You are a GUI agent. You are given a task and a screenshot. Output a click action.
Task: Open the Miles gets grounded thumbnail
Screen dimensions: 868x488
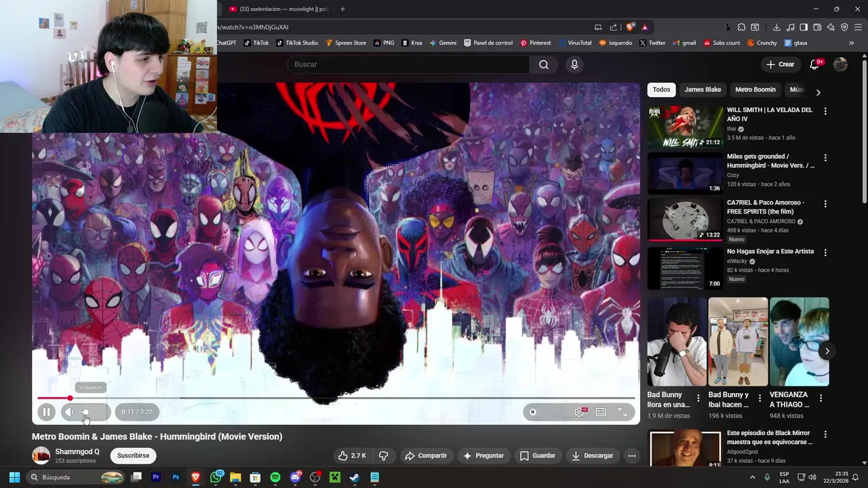[x=685, y=173]
